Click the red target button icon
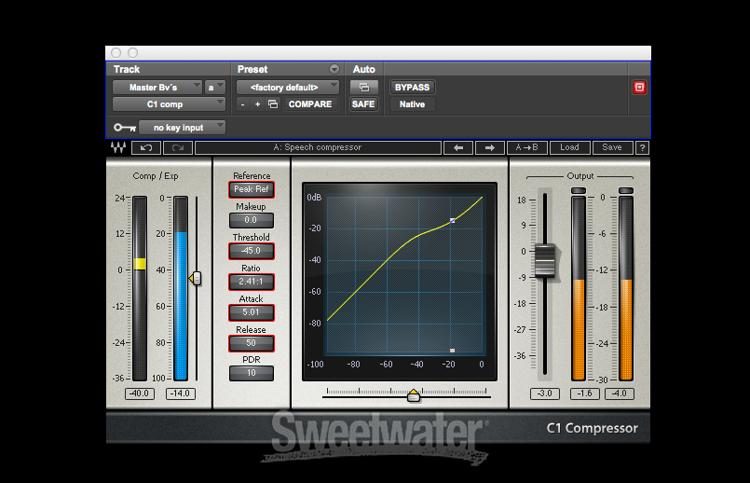Screen dimensions: 750x483 click(639, 87)
